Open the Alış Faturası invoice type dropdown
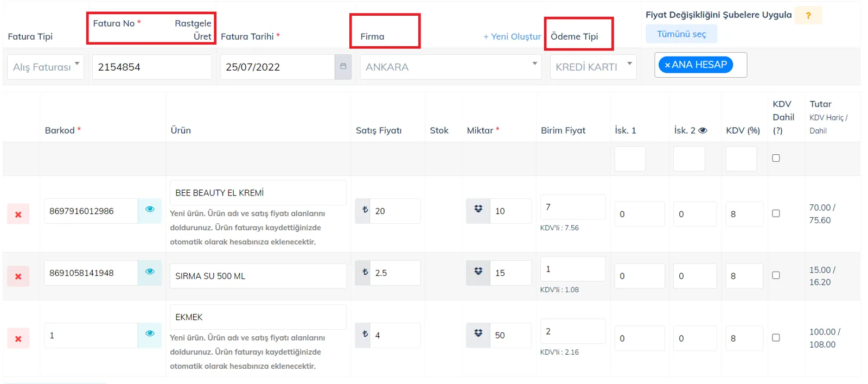 (46, 67)
